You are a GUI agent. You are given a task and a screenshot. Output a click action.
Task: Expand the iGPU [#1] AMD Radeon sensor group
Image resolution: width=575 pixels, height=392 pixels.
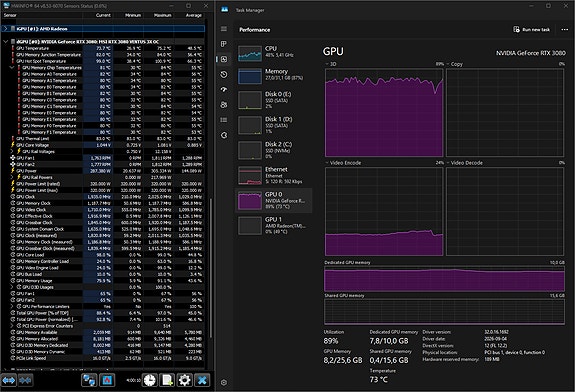6,29
